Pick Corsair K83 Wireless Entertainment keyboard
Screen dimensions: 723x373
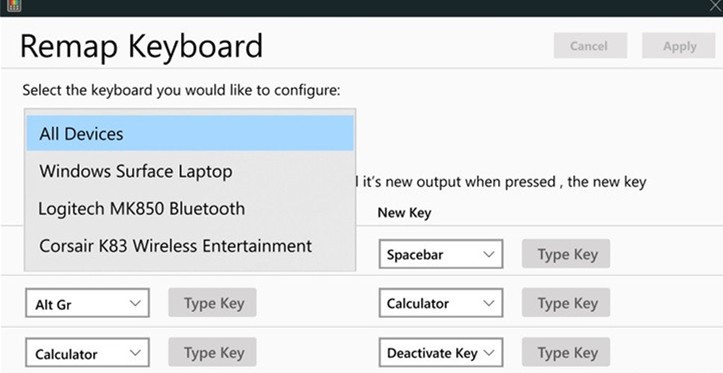pyautogui.click(x=190, y=246)
